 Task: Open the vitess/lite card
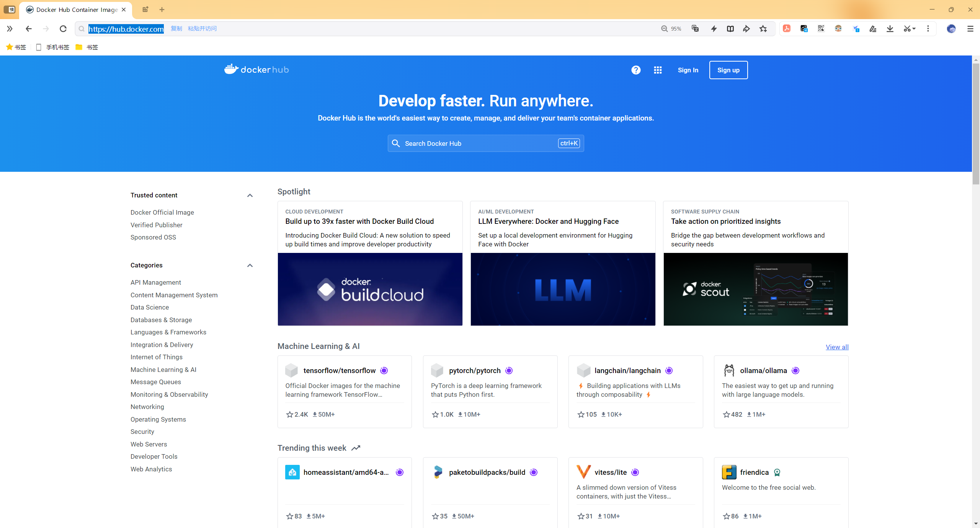point(635,493)
